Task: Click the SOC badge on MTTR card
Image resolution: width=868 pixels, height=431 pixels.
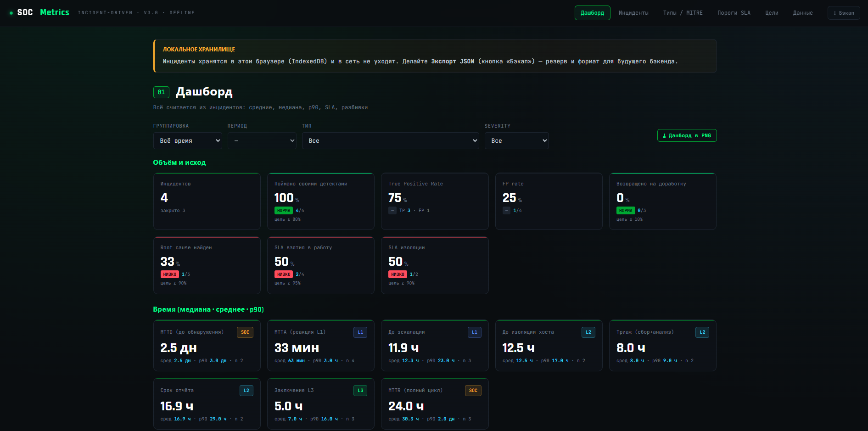Action: point(473,390)
